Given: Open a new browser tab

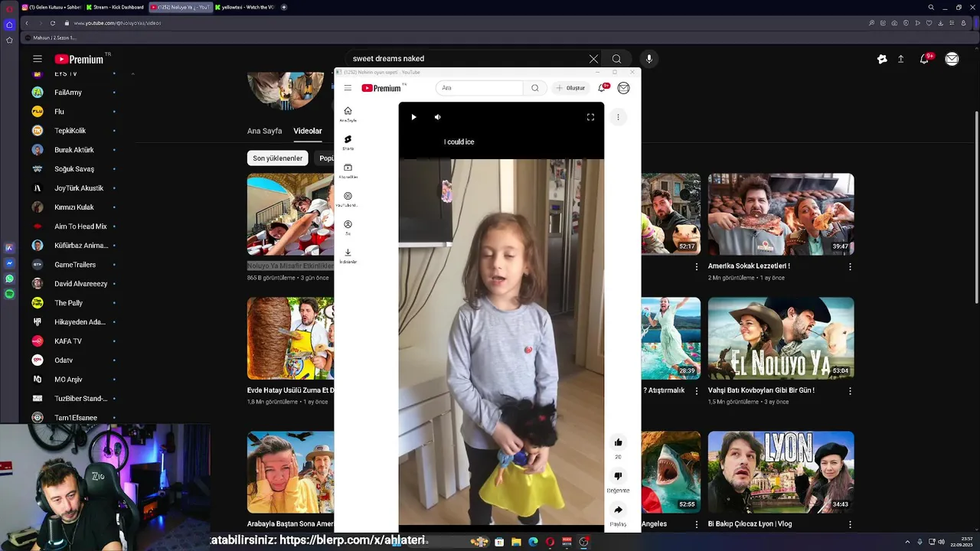Looking at the screenshot, I should click(x=284, y=7).
